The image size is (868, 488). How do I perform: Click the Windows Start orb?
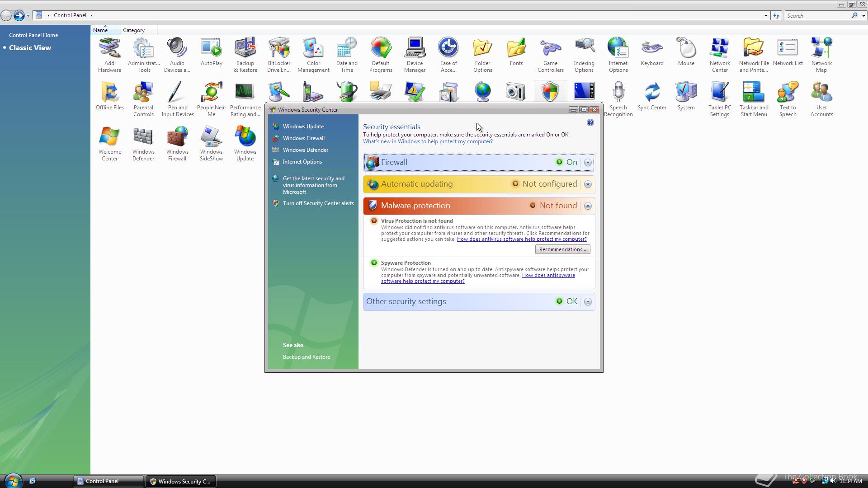tap(13, 481)
